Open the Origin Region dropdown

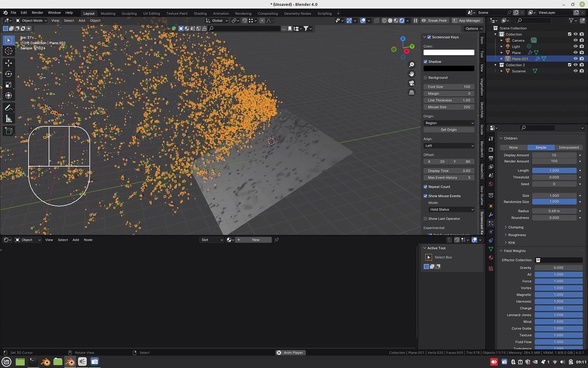(449, 123)
